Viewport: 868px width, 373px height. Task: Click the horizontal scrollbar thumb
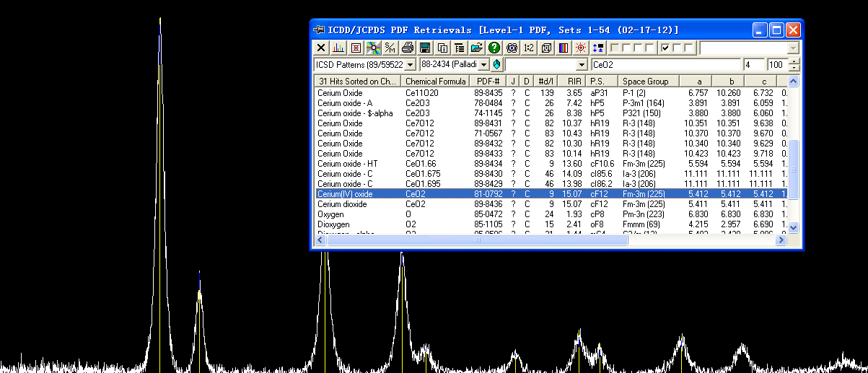tap(477, 240)
